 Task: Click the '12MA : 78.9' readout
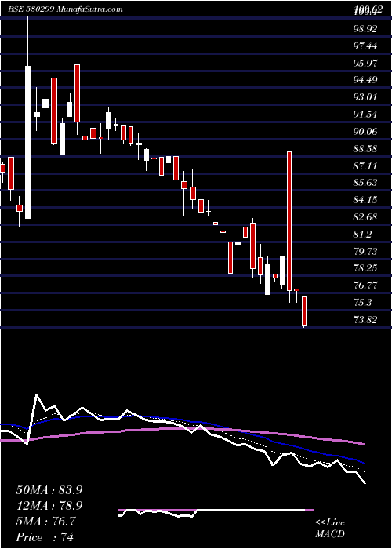click(49, 506)
